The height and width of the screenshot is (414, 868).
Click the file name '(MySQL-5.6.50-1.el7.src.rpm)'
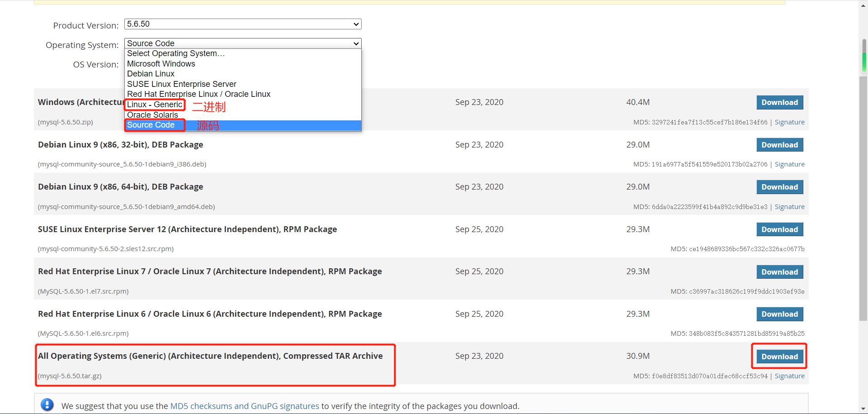[83, 291]
